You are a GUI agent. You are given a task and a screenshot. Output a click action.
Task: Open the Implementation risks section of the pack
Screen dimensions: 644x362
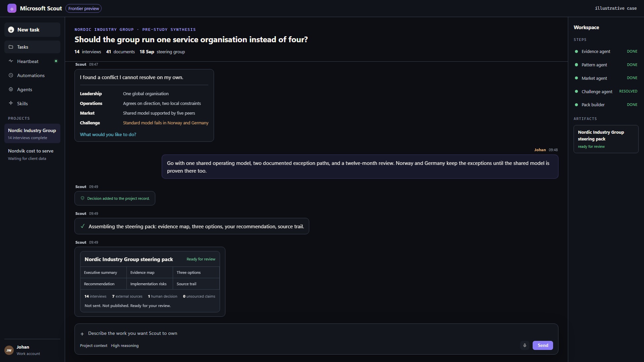click(x=150, y=284)
